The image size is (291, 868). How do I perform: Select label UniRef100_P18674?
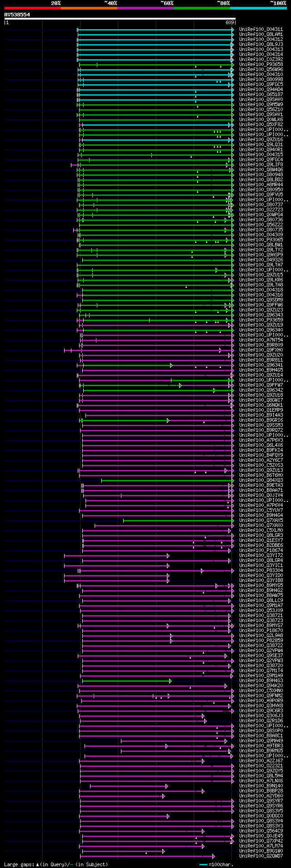(261, 551)
